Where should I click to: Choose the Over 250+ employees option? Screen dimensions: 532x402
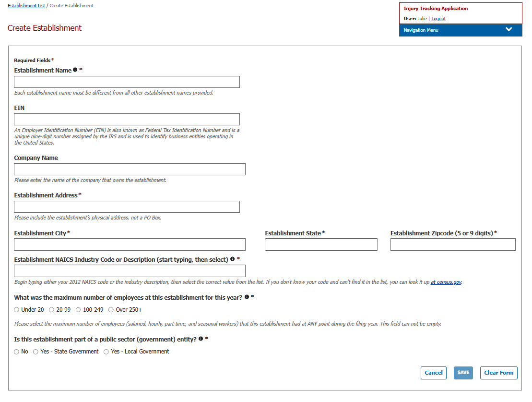tap(111, 310)
